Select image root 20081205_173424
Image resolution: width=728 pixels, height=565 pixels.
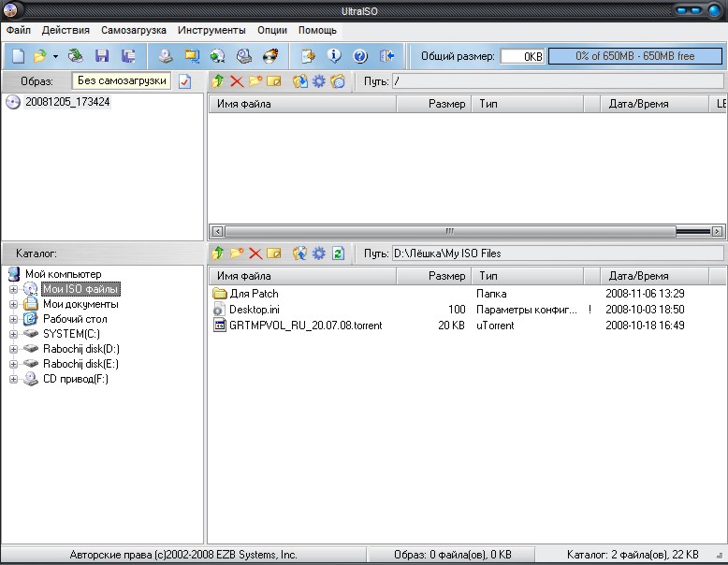(x=67, y=102)
